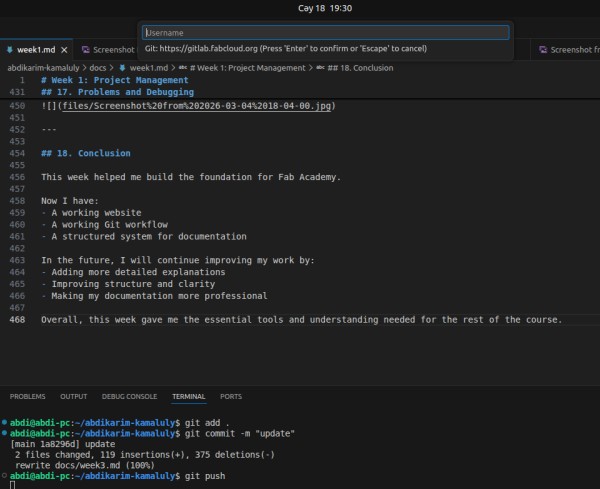The image size is (600, 489).
Task: Show the DEBUG CONSOLE panel
Action: (x=129, y=396)
